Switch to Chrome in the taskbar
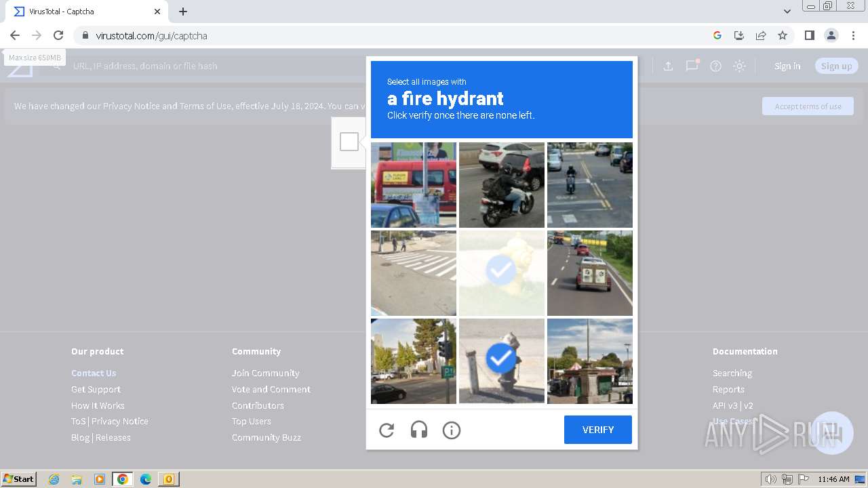The image size is (868, 488). [123, 479]
